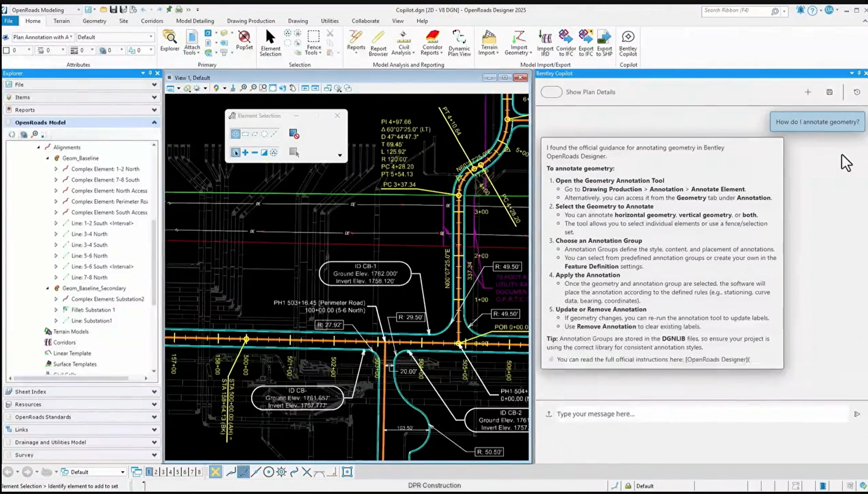Type in the Copilot message field
This screenshot has width=868, height=494.
click(x=702, y=414)
